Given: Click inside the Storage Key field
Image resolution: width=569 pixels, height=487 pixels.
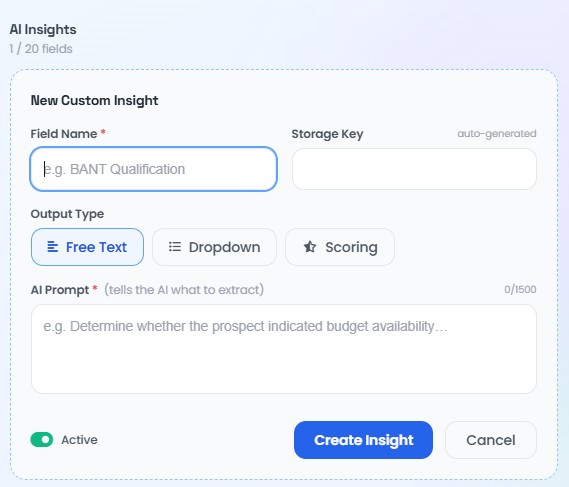Looking at the screenshot, I should point(414,169).
